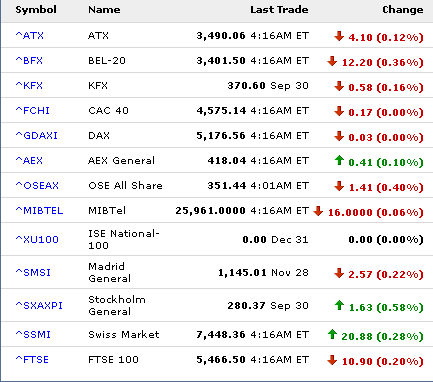Click the Last Trade column header
This screenshot has width=433, height=382.
pos(279,10)
